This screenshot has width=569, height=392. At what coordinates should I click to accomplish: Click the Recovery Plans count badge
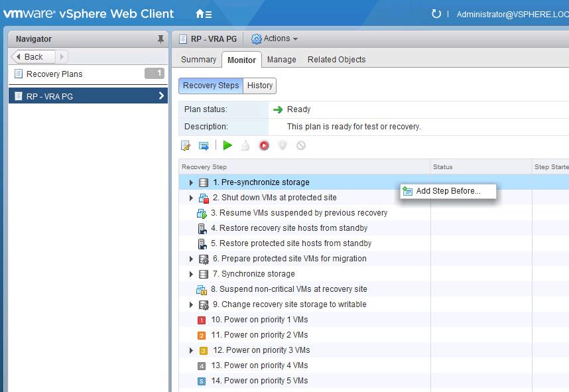click(155, 74)
